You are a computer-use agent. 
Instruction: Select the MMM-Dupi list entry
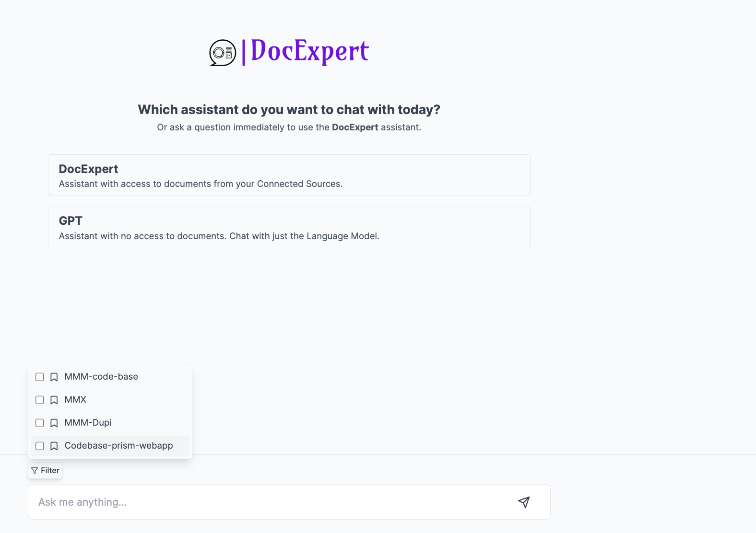88,423
